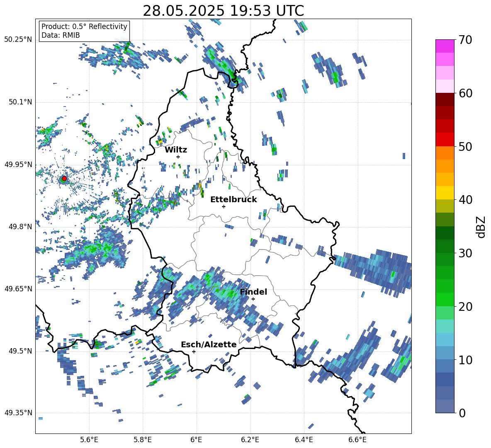Click the Ettelbruck city label
Image resolution: width=491 pixels, height=448 pixels.
(x=233, y=200)
